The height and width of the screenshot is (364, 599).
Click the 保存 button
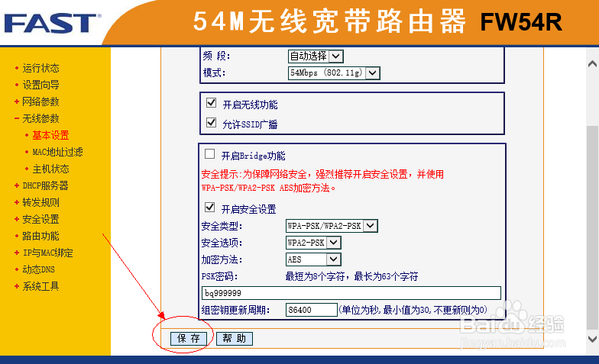(188, 339)
